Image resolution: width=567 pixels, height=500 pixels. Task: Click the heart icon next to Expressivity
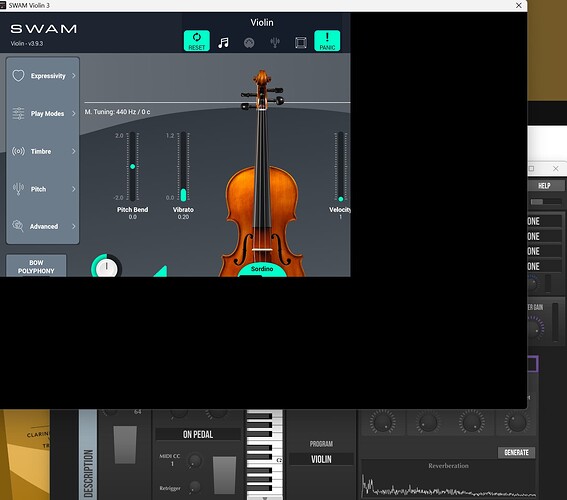click(18, 76)
